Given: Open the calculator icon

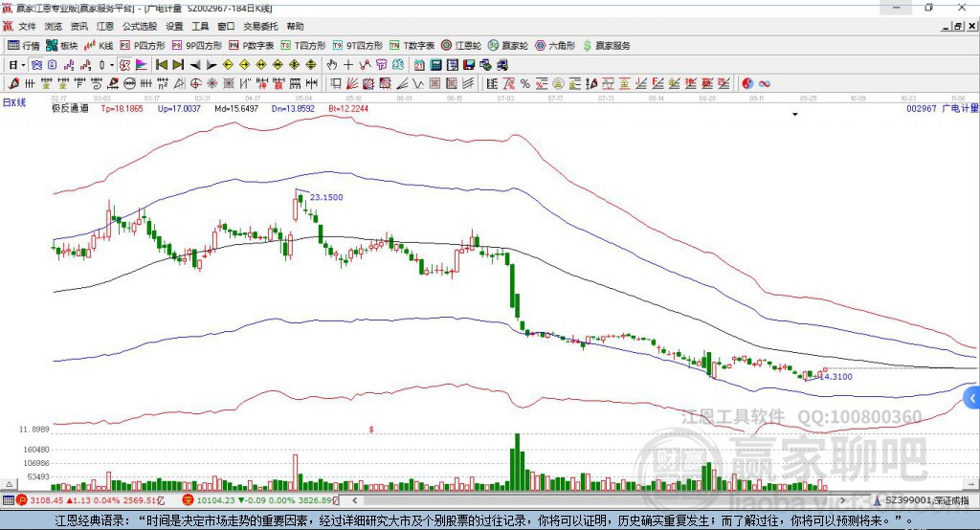Looking at the screenshot, I should [x=435, y=65].
